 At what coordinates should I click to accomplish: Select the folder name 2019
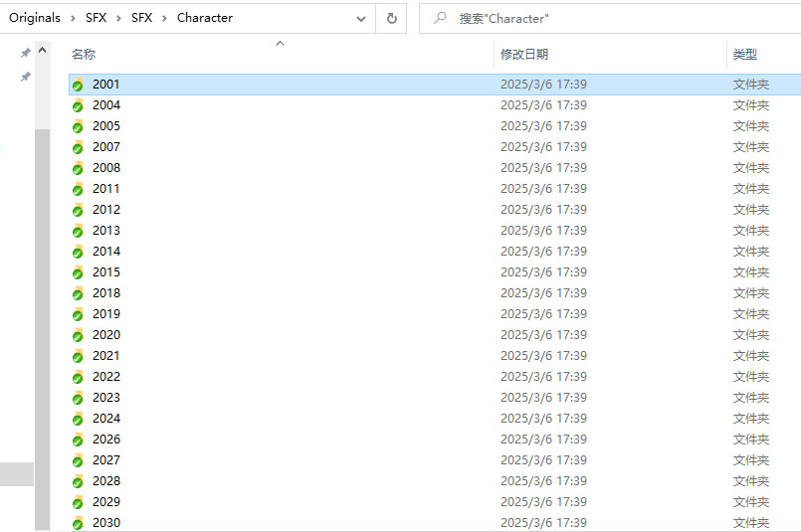[106, 314]
